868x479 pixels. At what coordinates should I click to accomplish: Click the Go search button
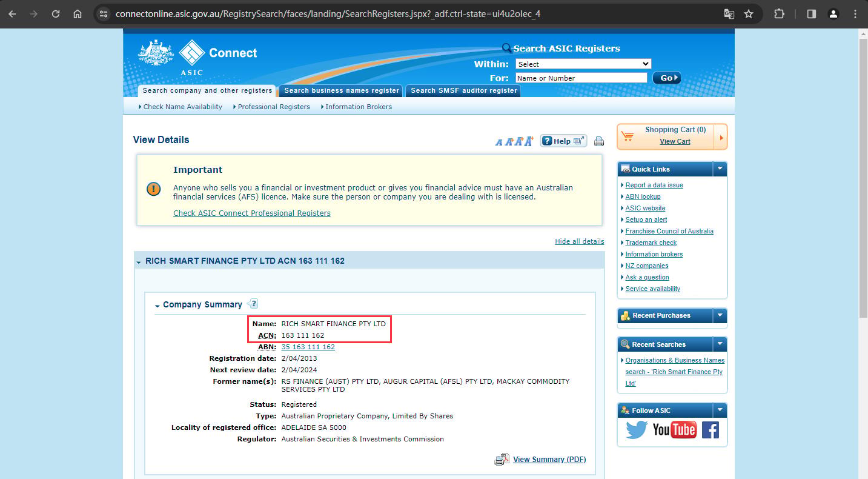pos(667,78)
